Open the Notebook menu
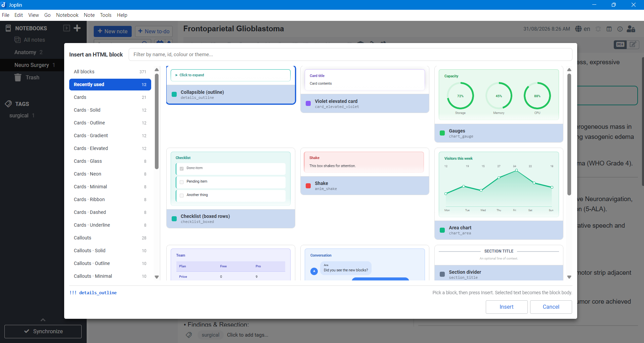The height and width of the screenshot is (343, 644). tap(67, 15)
